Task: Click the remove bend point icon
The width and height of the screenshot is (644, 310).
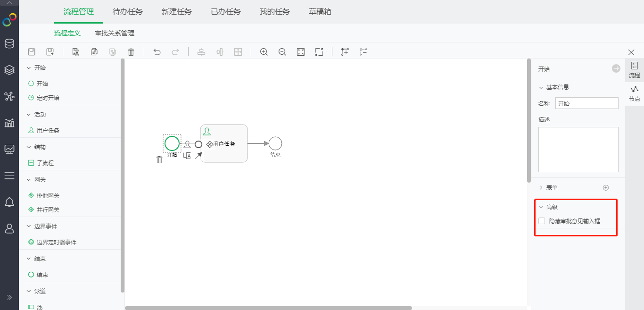Action: click(x=363, y=52)
